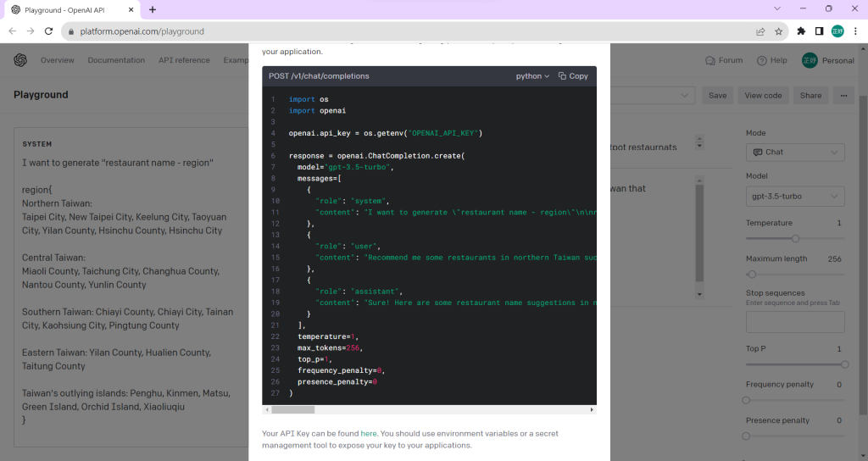Open the tab search chevron

click(x=777, y=8)
